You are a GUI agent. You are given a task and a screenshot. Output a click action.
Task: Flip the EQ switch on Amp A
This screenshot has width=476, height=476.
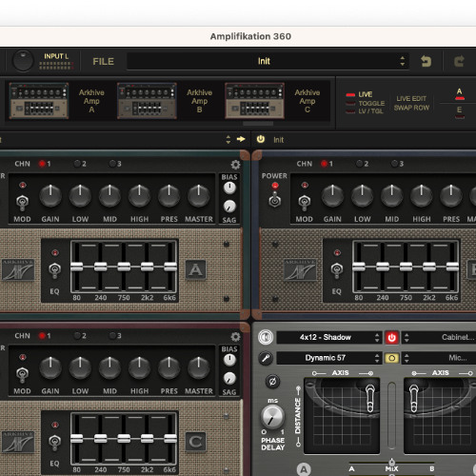pos(54,270)
